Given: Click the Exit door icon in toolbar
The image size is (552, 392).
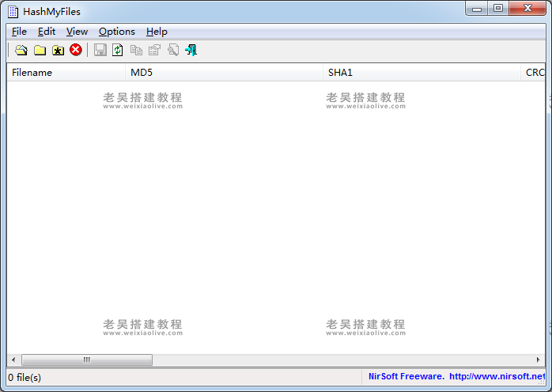Looking at the screenshot, I should coord(191,51).
